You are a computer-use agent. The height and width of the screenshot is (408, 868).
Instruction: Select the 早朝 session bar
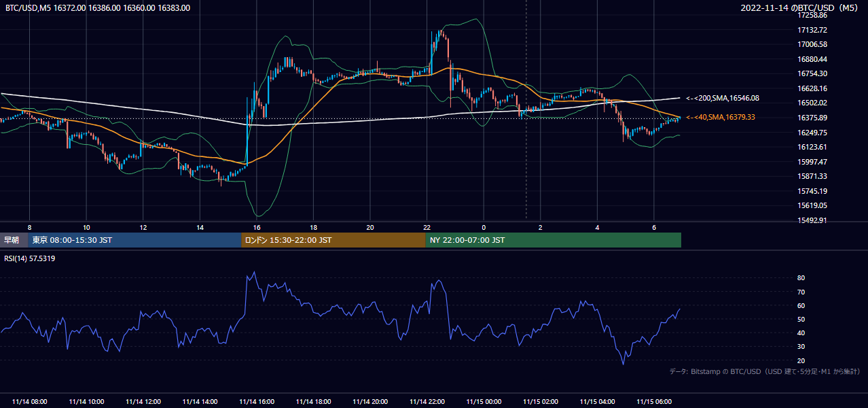coord(14,240)
